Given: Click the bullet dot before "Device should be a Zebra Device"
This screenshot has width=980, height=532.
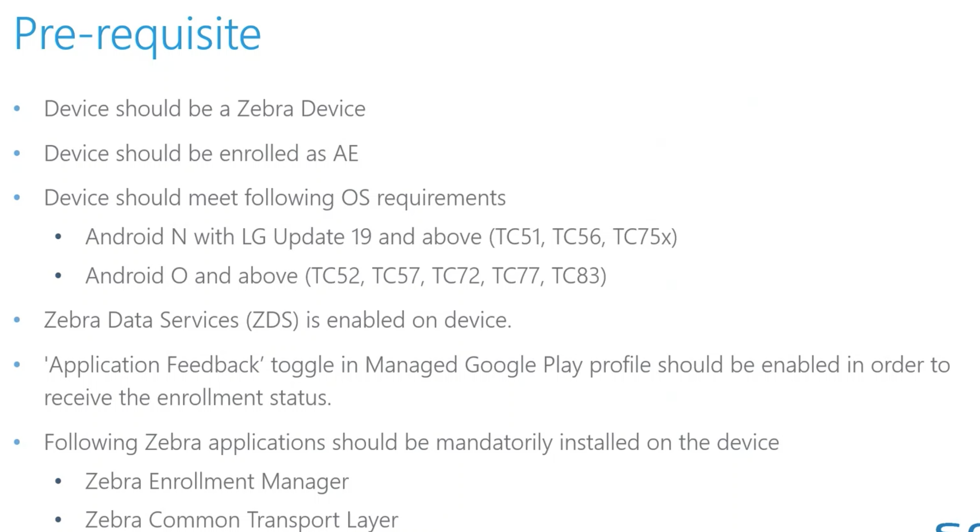Looking at the screenshot, I should coord(17,108).
